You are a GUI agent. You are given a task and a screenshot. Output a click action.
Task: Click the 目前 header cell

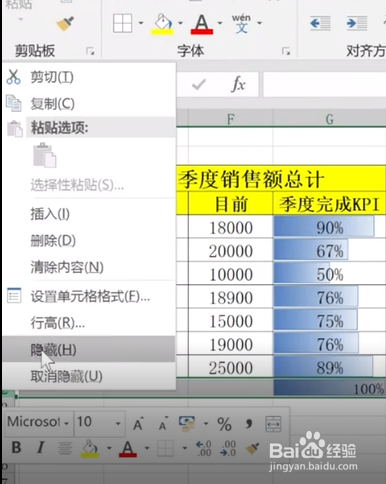click(230, 204)
